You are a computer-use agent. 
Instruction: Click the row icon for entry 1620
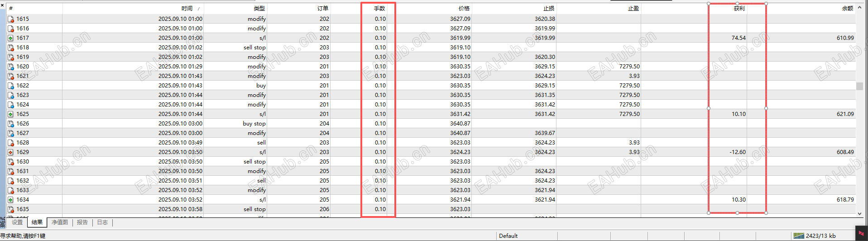(11, 67)
